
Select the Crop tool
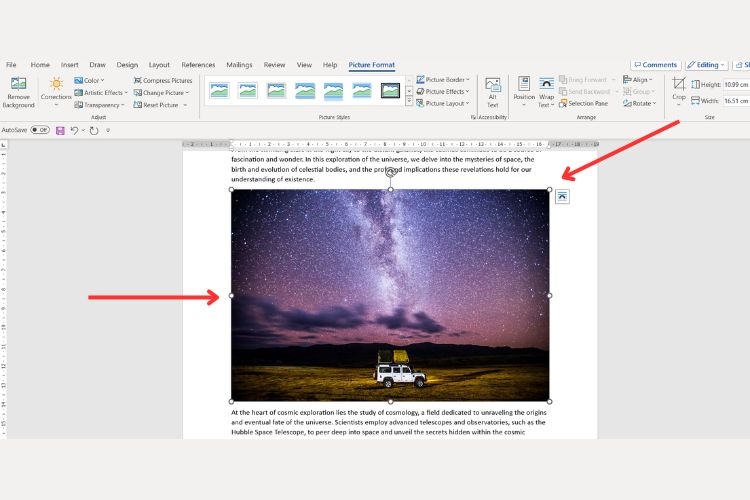coord(679,91)
